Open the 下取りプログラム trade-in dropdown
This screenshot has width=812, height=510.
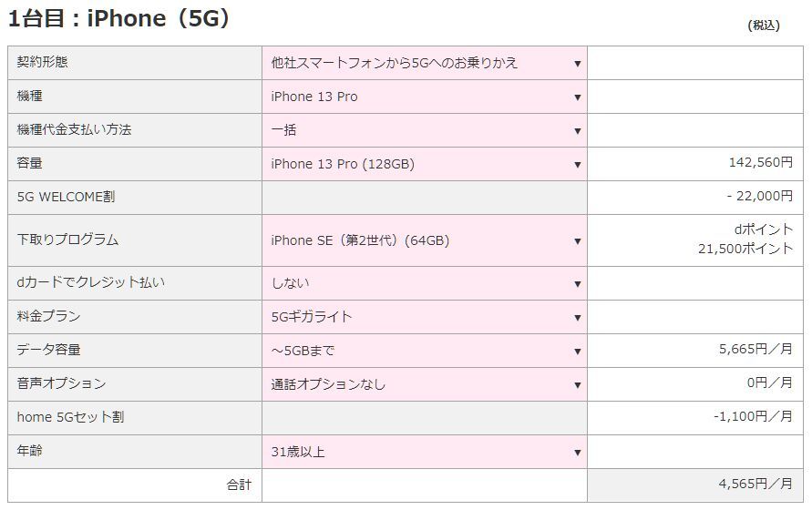[x=425, y=240]
